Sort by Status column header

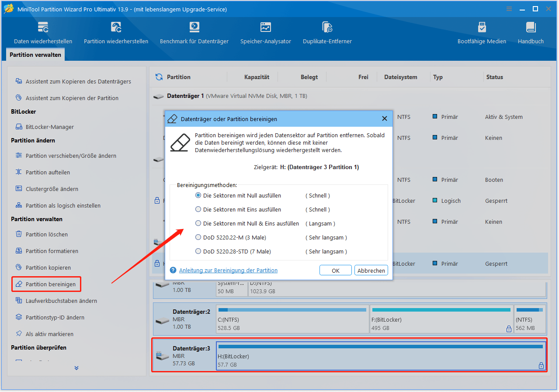(495, 77)
